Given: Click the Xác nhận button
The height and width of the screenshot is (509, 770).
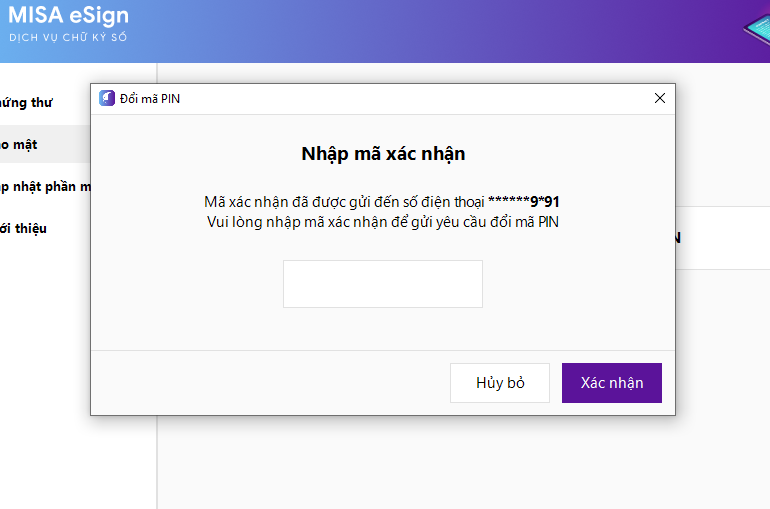Looking at the screenshot, I should [x=611, y=383].
